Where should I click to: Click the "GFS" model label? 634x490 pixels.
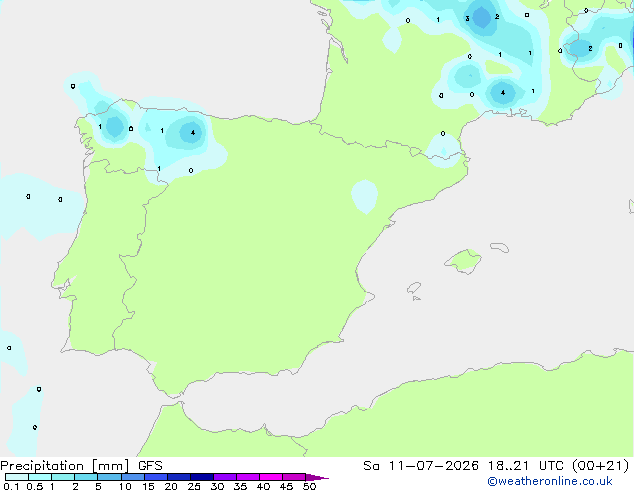point(150,466)
